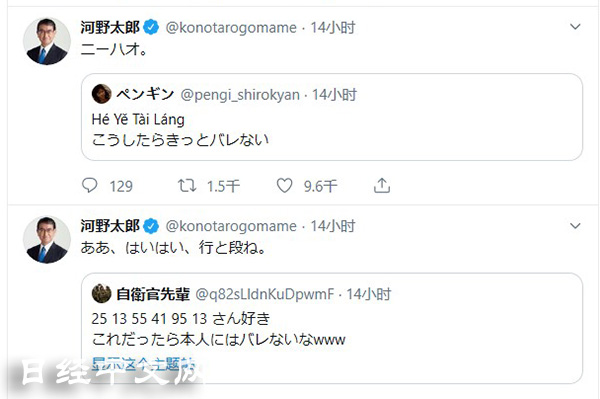Share the ニーハオ tweet
The height and width of the screenshot is (399, 600).
pyautogui.click(x=382, y=186)
